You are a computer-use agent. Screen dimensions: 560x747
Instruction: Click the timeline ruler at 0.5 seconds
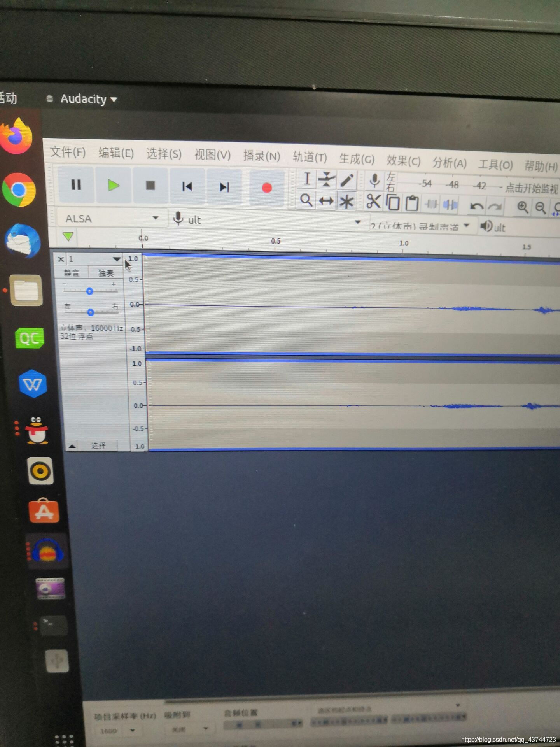(x=275, y=241)
